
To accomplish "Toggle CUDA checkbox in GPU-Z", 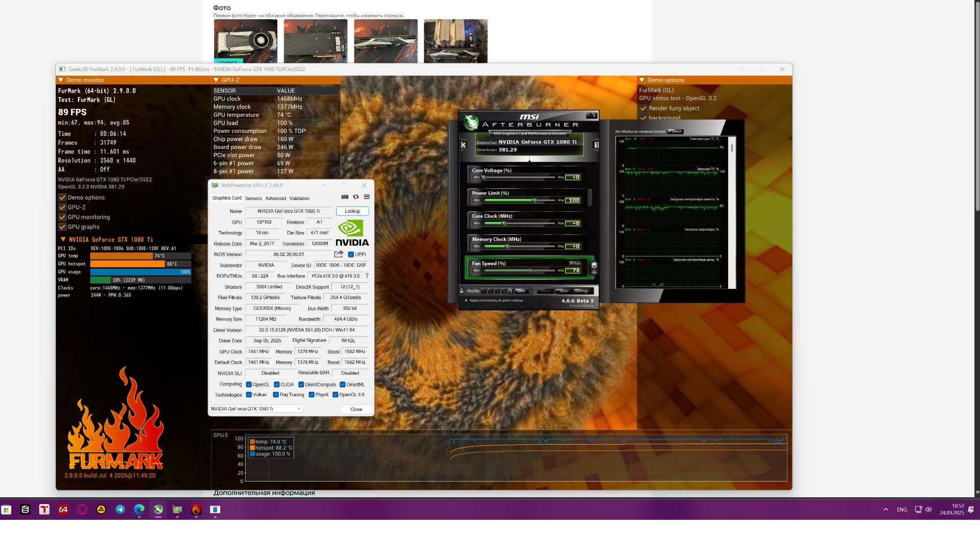I will (x=277, y=384).
